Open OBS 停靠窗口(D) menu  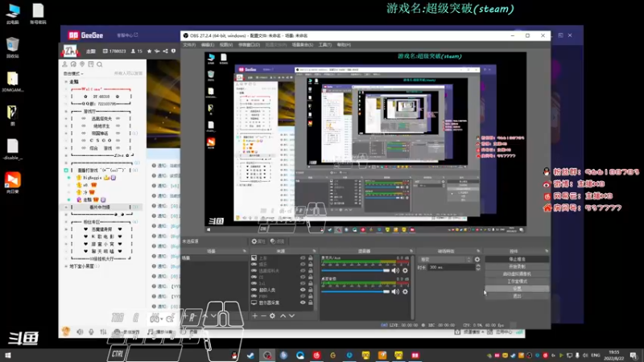click(249, 45)
